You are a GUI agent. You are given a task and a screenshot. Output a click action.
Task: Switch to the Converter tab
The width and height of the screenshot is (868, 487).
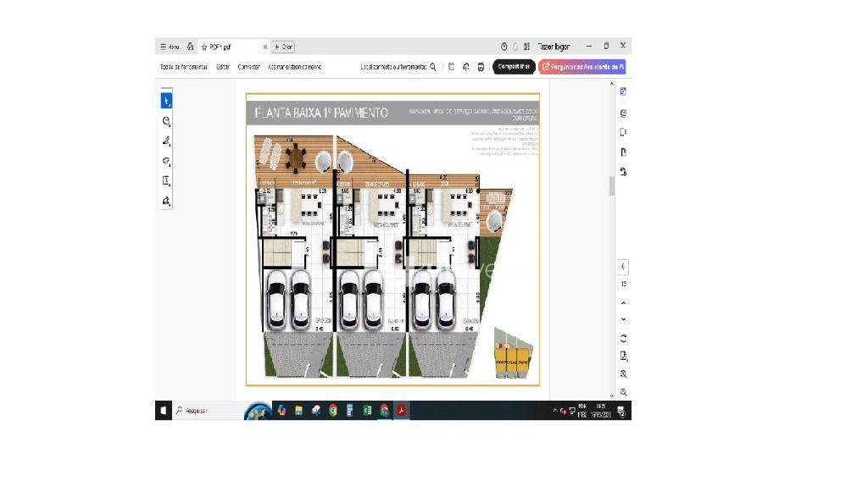coord(249,67)
